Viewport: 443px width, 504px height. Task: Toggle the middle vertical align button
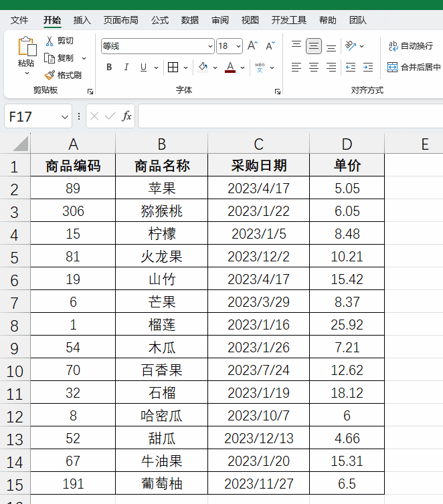[314, 45]
